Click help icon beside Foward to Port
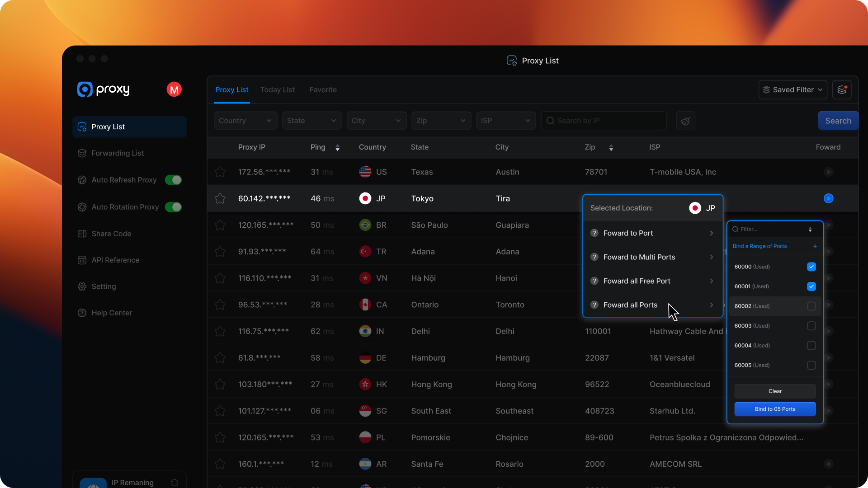The height and width of the screenshot is (488, 868). point(594,233)
